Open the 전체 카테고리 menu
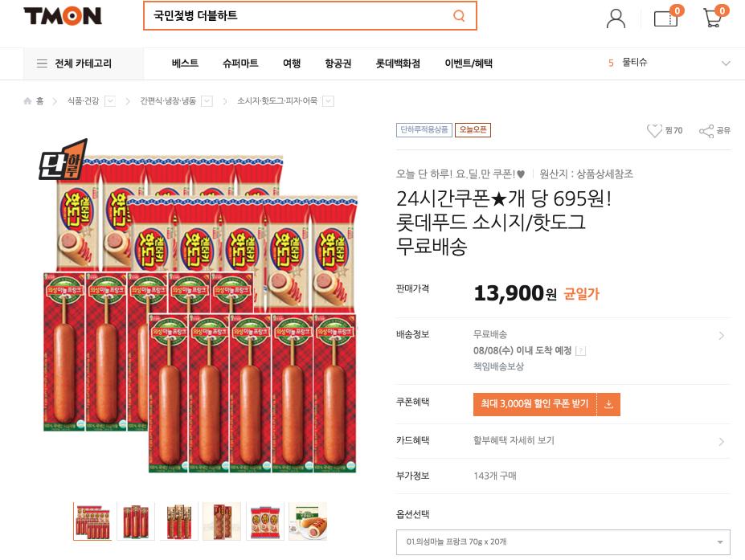 coord(74,63)
